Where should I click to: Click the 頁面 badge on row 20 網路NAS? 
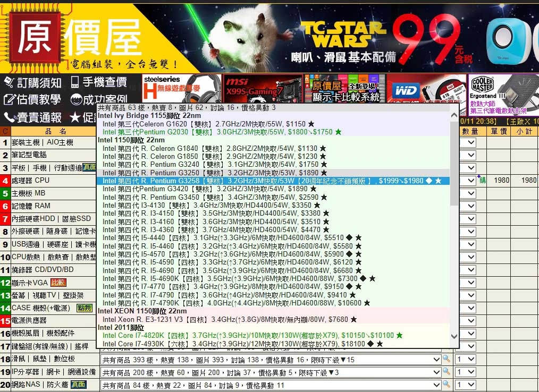78,385
